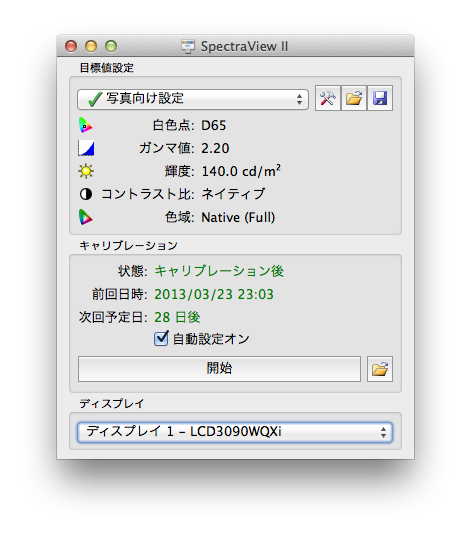
Task: Click the 色域 value Native (Full)
Action: pos(238,218)
